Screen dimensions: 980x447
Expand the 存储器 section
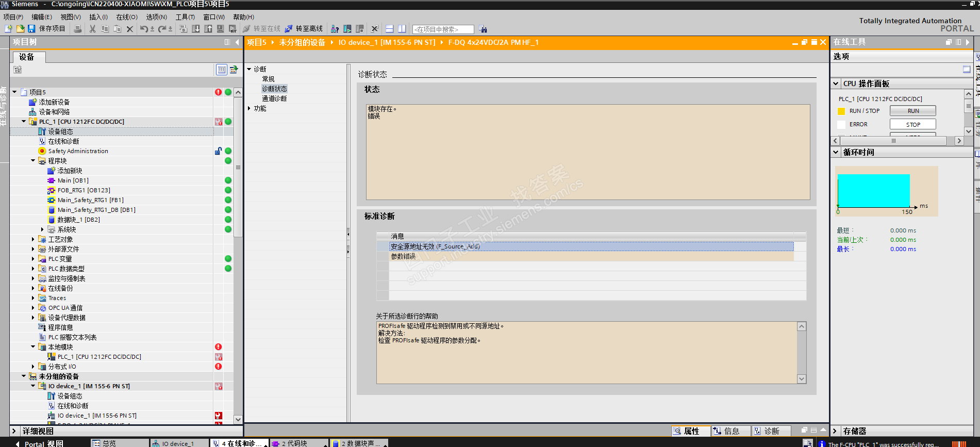tap(836, 431)
